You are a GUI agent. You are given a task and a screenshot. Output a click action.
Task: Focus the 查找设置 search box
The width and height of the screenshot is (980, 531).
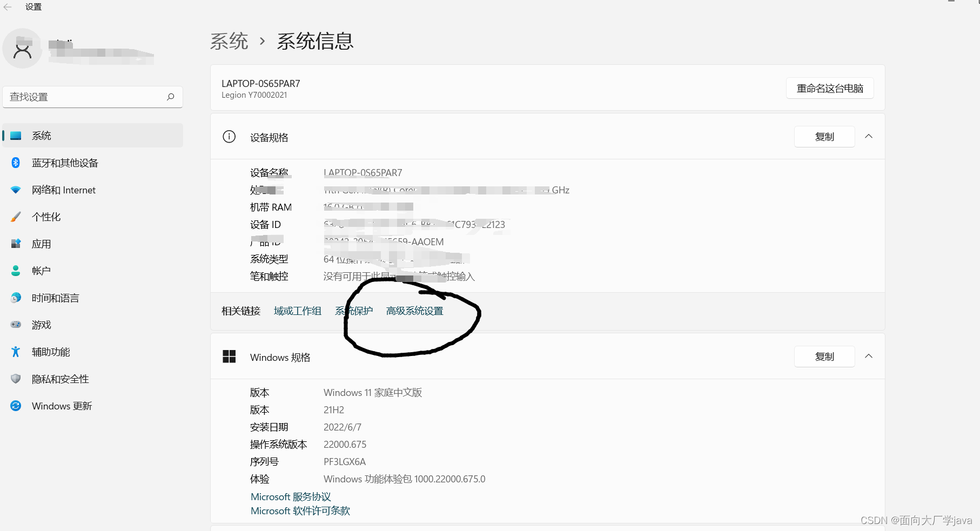pos(93,97)
